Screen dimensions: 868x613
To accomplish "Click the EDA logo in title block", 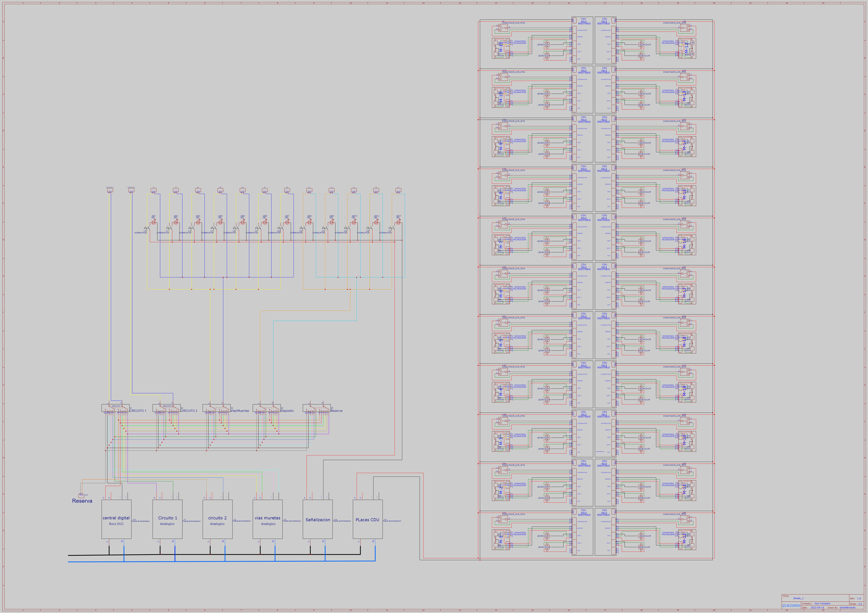I will point(791,606).
